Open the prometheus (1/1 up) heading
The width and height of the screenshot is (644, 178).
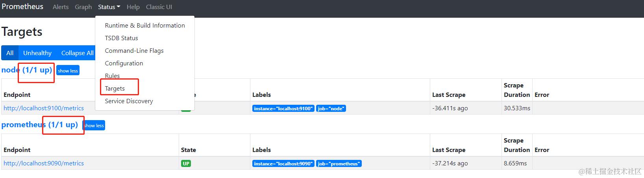(x=40, y=125)
